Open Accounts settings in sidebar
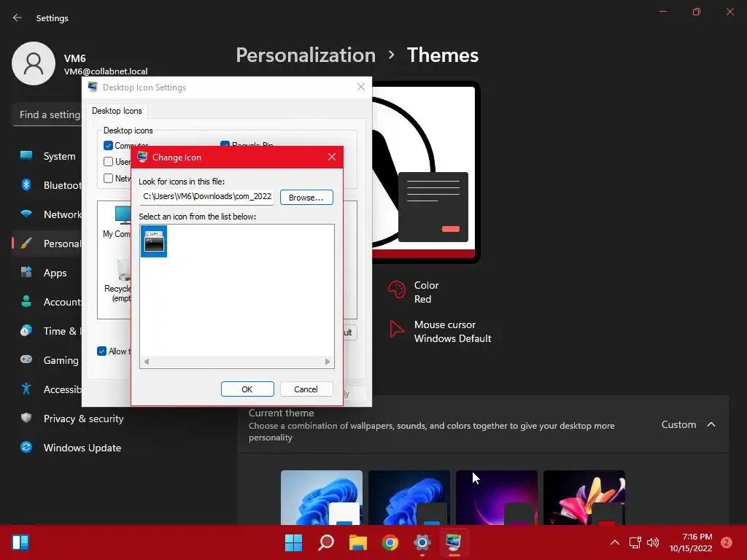 click(47, 302)
